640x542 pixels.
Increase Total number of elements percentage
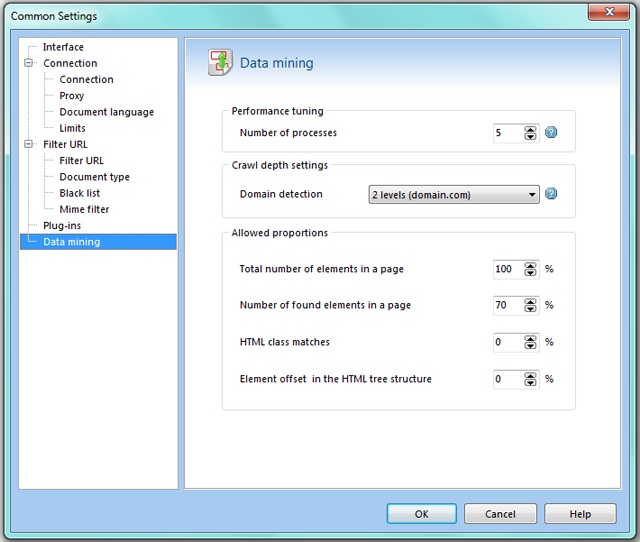(530, 265)
